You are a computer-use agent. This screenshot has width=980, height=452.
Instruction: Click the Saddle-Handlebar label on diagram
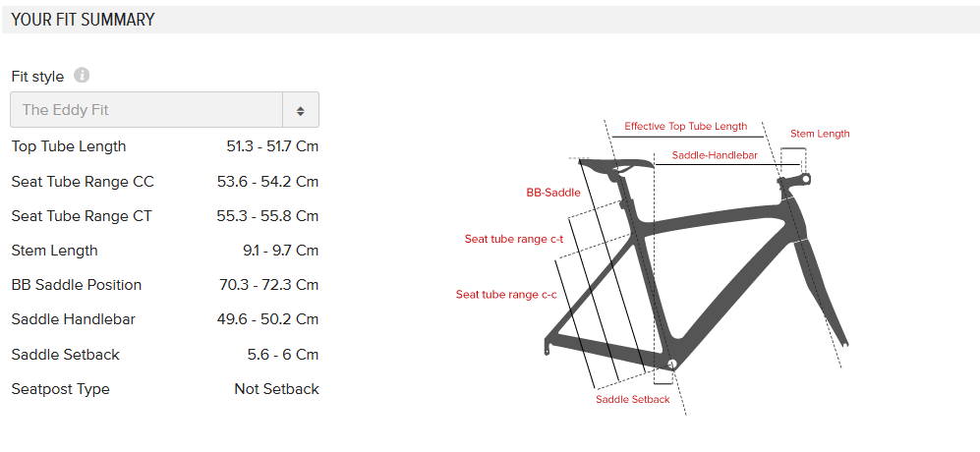[715, 155]
